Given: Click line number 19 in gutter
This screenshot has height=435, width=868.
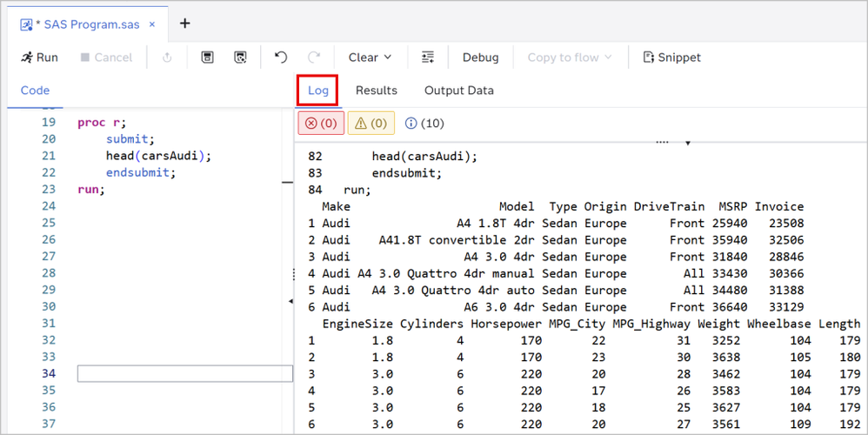Looking at the screenshot, I should click(x=49, y=123).
